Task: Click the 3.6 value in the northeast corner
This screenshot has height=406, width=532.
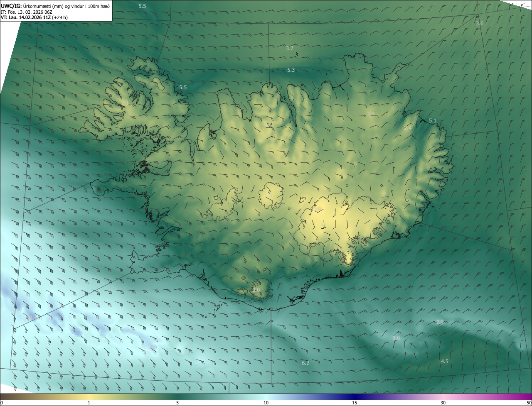Action: (480, 24)
